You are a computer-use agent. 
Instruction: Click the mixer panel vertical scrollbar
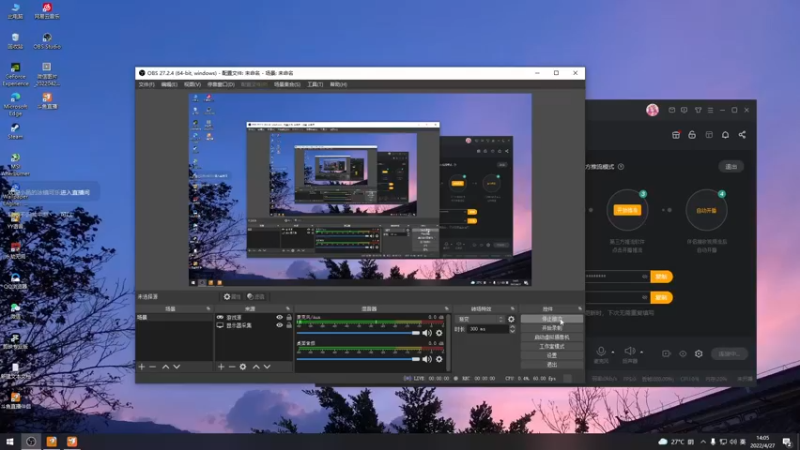click(448, 342)
